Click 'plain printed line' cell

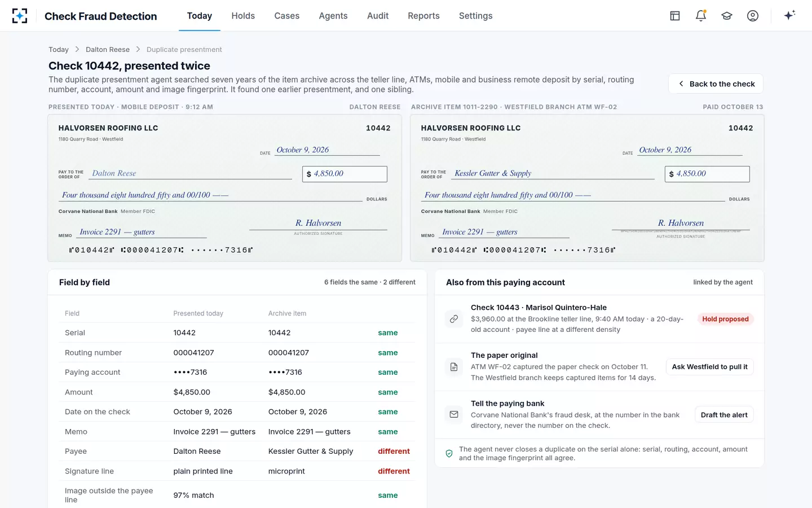(x=203, y=471)
